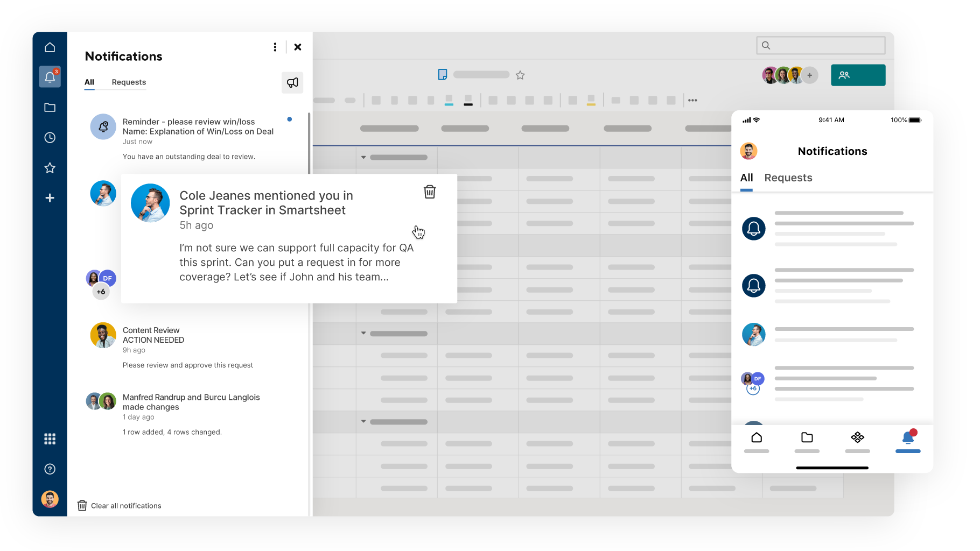980x551 pixels.
Task: Click the "5h ago" timestamp in the popup
Action: (x=197, y=225)
